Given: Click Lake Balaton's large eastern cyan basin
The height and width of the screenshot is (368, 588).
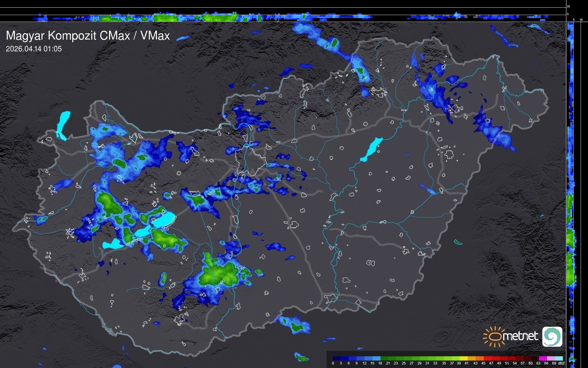Looking at the screenshot, I should (x=163, y=220).
